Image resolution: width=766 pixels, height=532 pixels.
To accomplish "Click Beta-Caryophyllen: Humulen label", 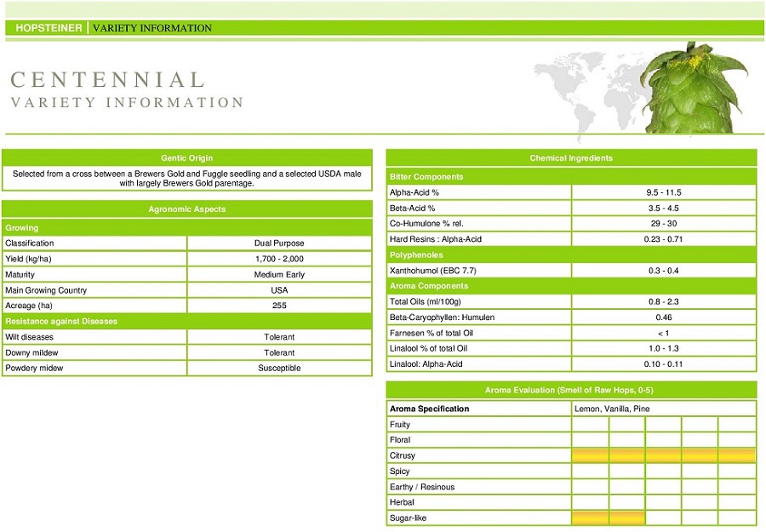I will [x=442, y=317].
